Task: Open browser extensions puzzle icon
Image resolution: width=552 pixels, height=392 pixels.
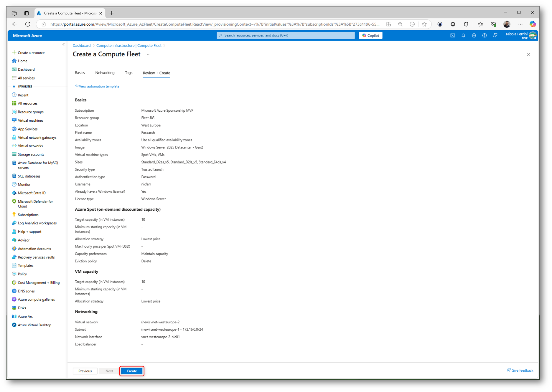Action: pos(466,24)
